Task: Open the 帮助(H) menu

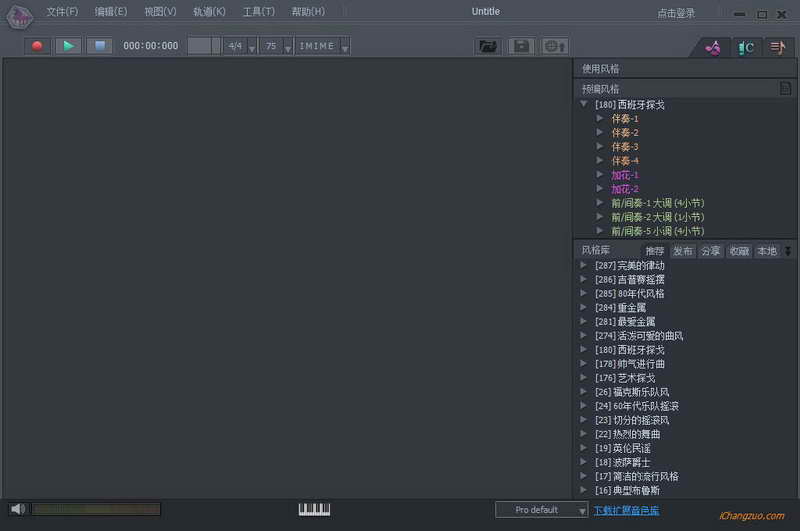Action: click(x=308, y=11)
